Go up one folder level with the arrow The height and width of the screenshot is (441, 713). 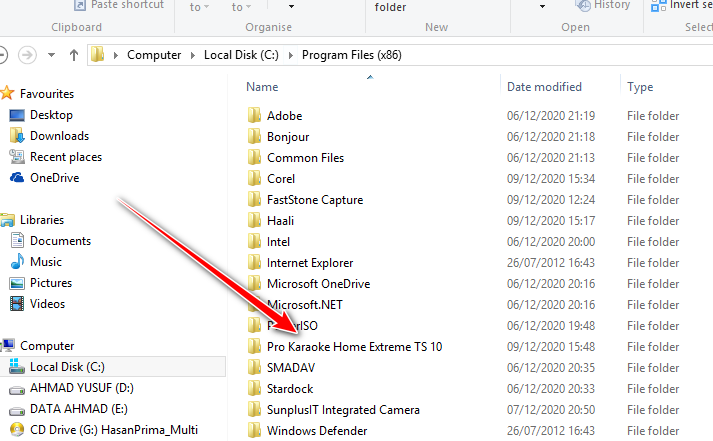[x=74, y=55]
